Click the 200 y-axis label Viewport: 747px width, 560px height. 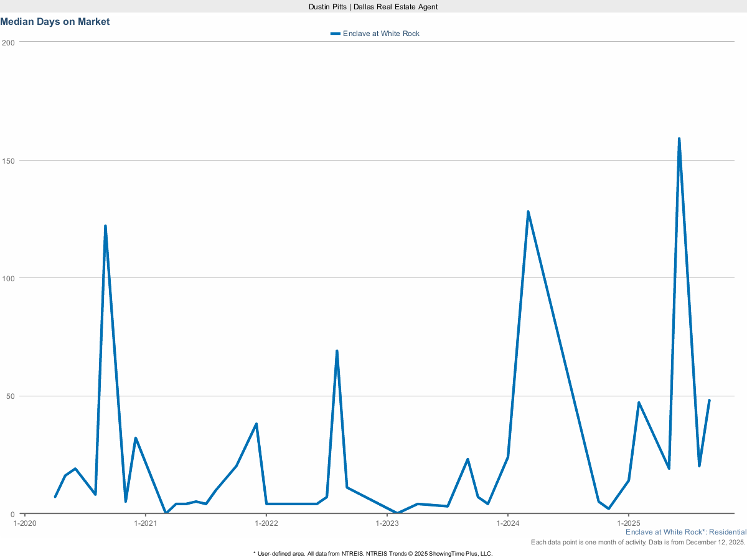[9, 42]
